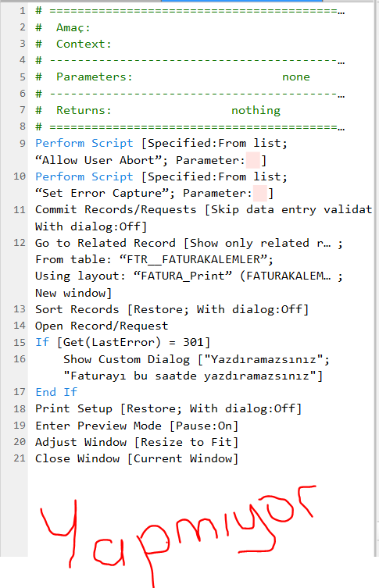This screenshot has width=379, height=588.
Task: Select the Close Window step
Action: coord(137,458)
